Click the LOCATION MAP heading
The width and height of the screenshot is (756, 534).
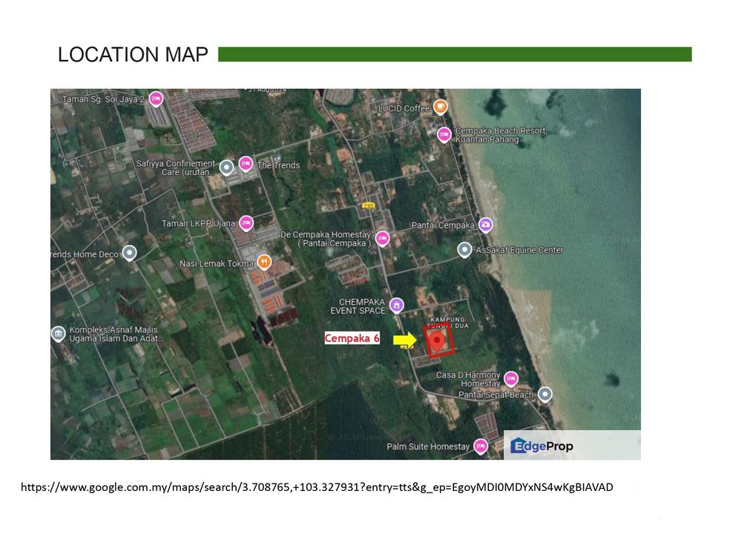point(133,54)
